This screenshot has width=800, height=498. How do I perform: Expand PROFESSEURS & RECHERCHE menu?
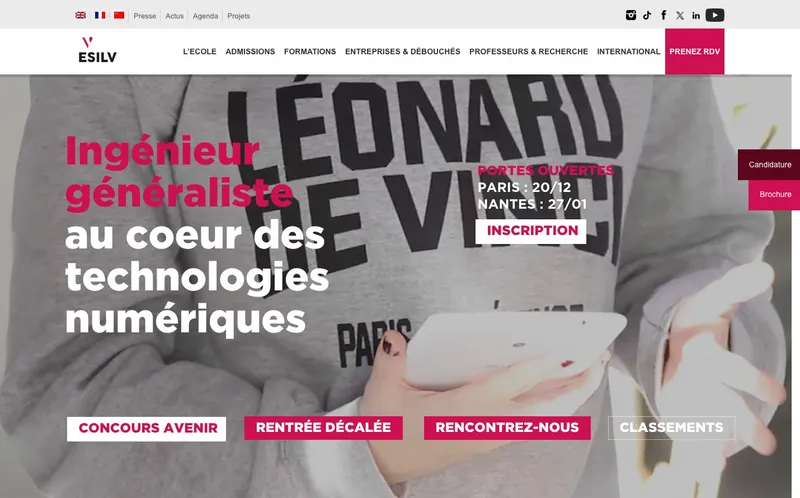(529, 52)
